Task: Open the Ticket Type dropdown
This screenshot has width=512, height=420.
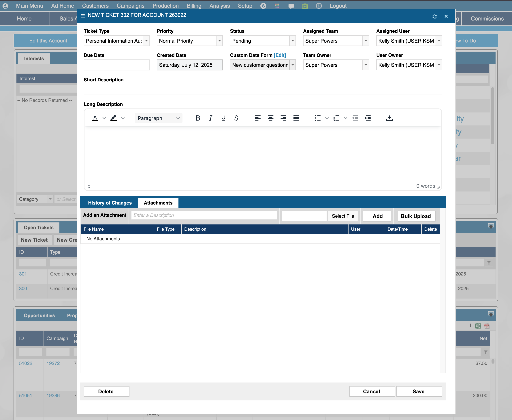Action: click(x=146, y=41)
